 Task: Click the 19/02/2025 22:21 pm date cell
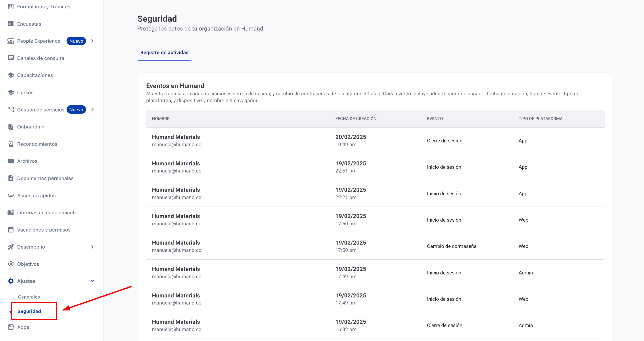[351, 193]
